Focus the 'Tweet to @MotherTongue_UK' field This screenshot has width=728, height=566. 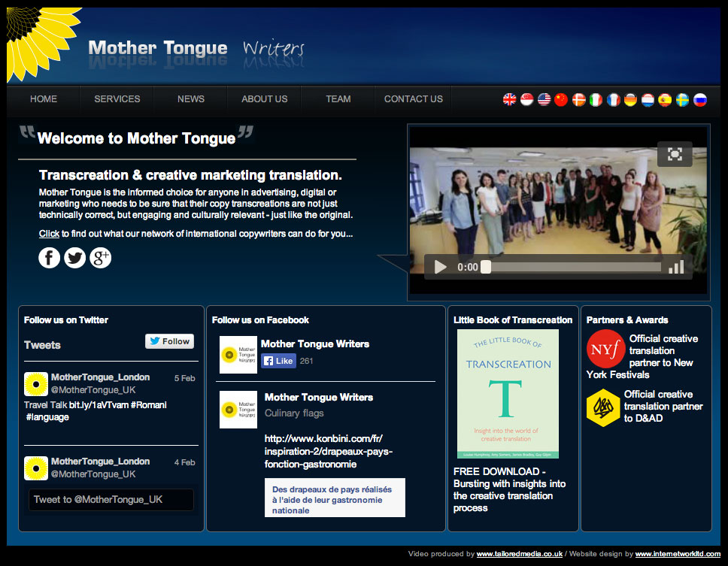[111, 500]
